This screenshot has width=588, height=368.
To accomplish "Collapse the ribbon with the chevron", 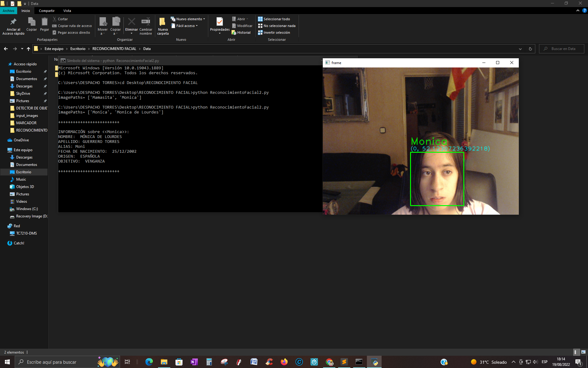I will click(578, 10).
